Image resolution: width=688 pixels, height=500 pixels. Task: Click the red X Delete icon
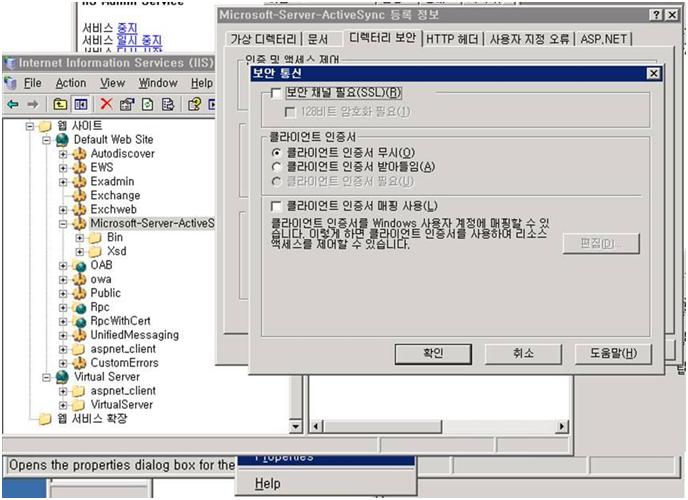point(106,104)
